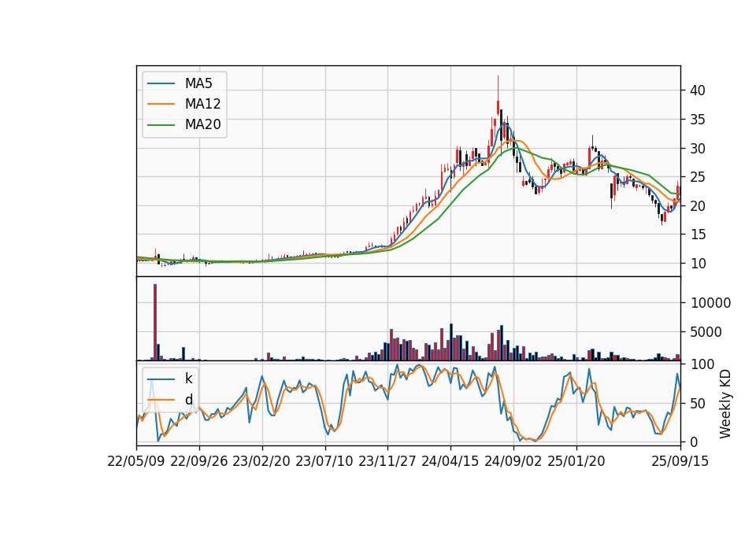Click the price axis value 25
756x543 pixels.
tap(698, 177)
